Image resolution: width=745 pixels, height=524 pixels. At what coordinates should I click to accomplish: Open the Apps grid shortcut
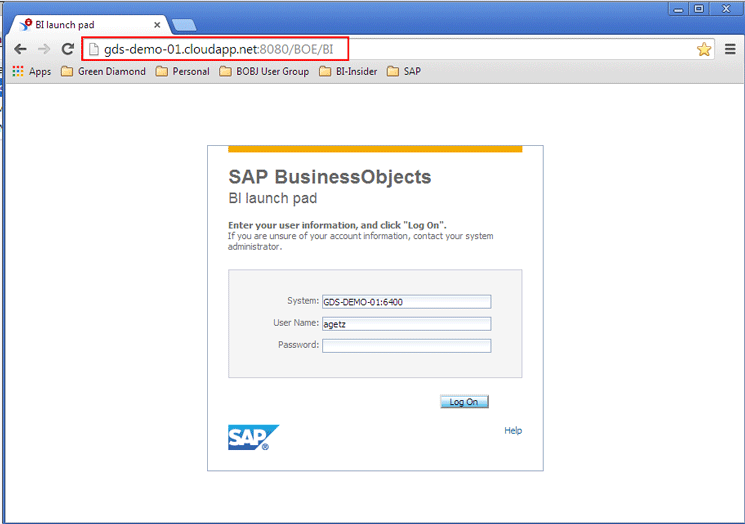pos(32,71)
